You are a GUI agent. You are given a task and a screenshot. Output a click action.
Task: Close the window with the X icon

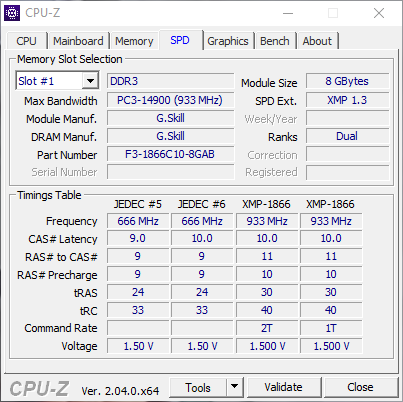click(x=379, y=13)
